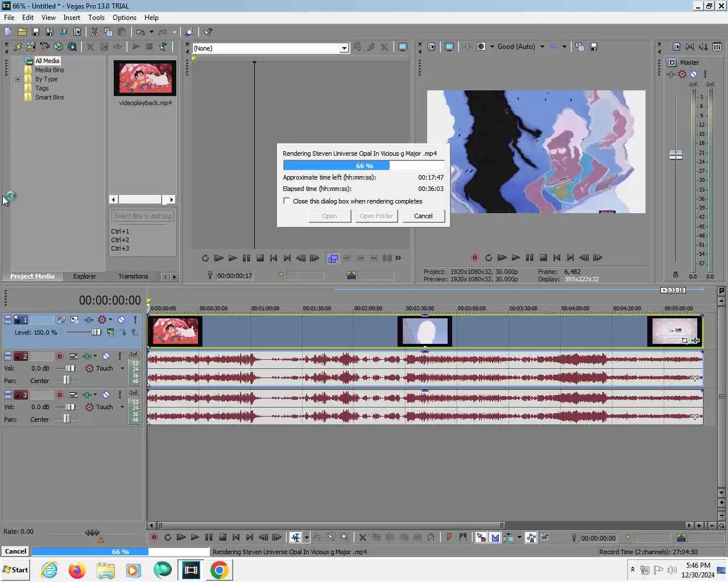Open track 1 automation settings dropdown arrow
The height and width of the screenshot is (582, 728).
(x=110, y=319)
